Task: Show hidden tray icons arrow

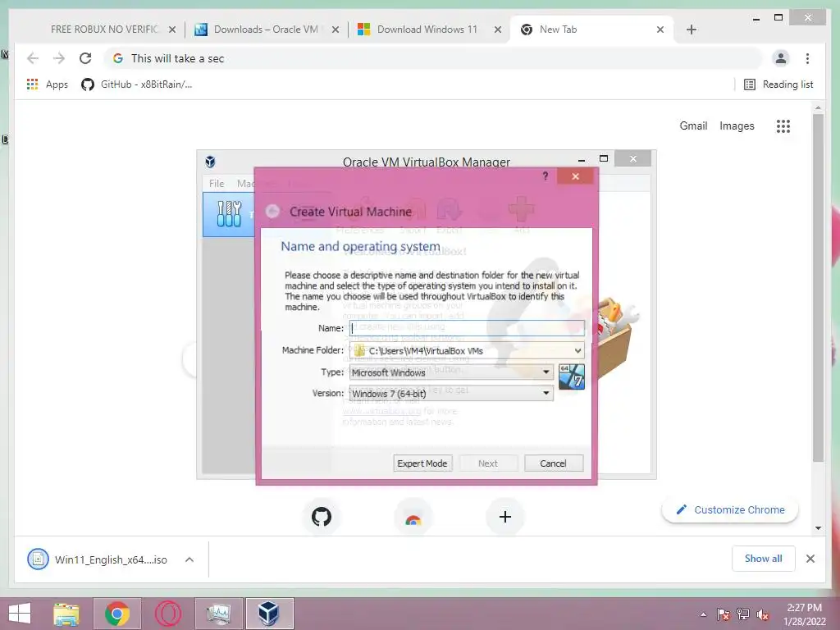Action: click(703, 614)
